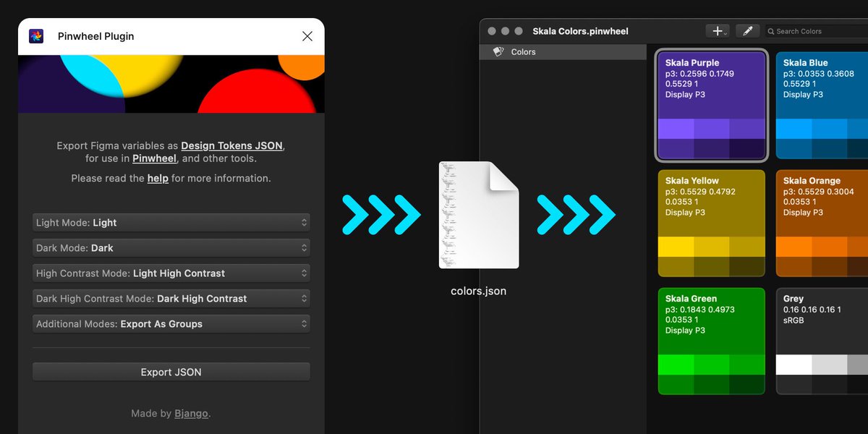Click the magnifier icon in search field
Screen dimensions: 868x434
pyautogui.click(x=772, y=31)
